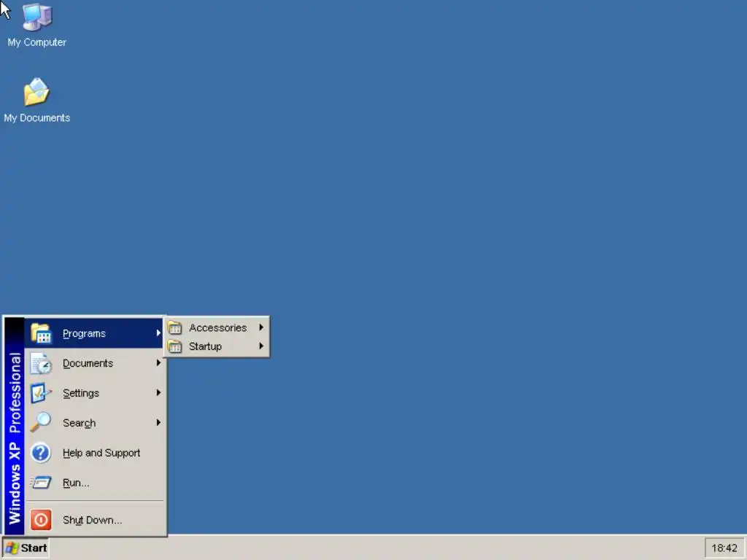Open Help and Support
This screenshot has width=747, height=560.
(x=93, y=452)
